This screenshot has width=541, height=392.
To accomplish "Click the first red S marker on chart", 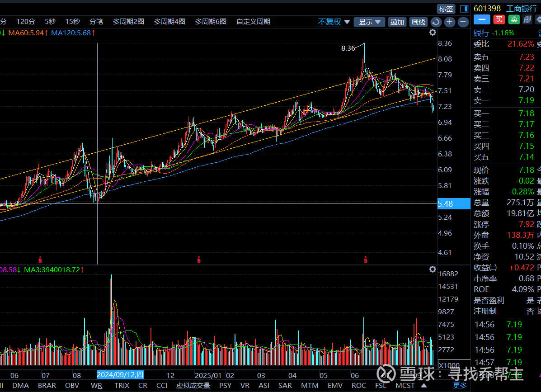I will tap(40, 260).
